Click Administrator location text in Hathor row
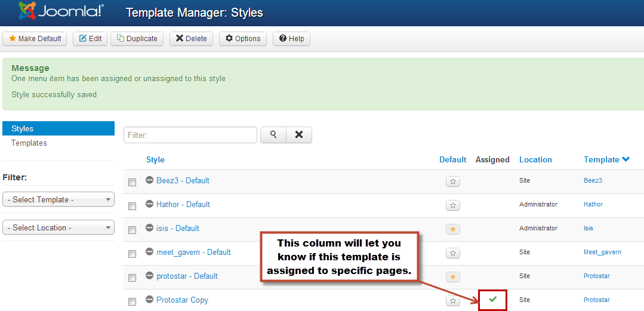Screen dimensions: 644x311 538,204
